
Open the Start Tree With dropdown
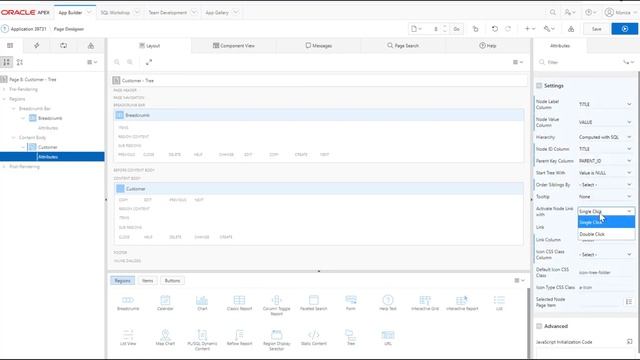pyautogui.click(x=605, y=173)
